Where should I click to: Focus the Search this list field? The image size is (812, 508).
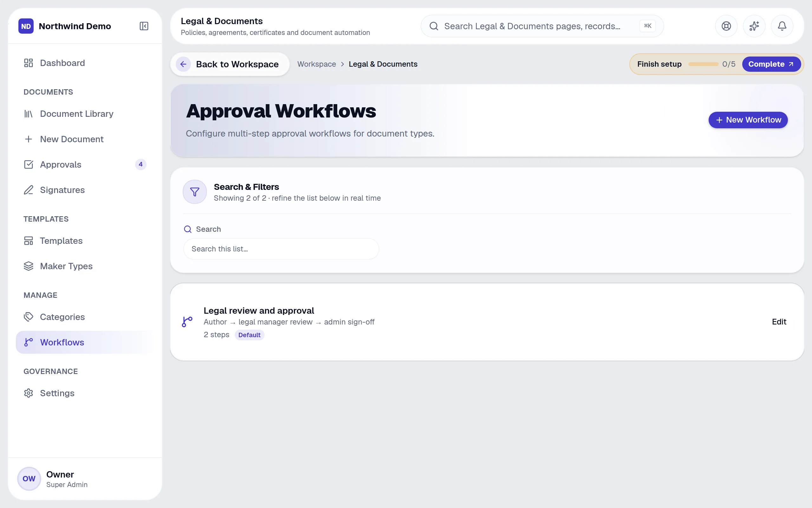[x=281, y=249]
